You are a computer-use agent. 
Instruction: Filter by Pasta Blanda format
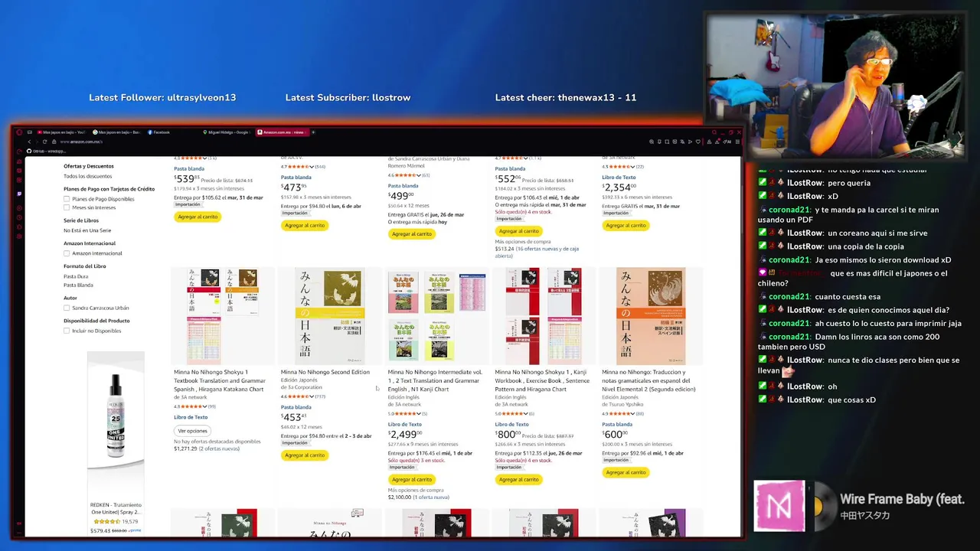(78, 285)
